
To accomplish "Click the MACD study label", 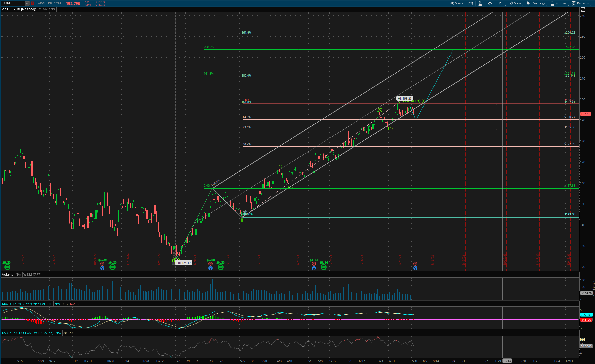I will pos(27,304).
